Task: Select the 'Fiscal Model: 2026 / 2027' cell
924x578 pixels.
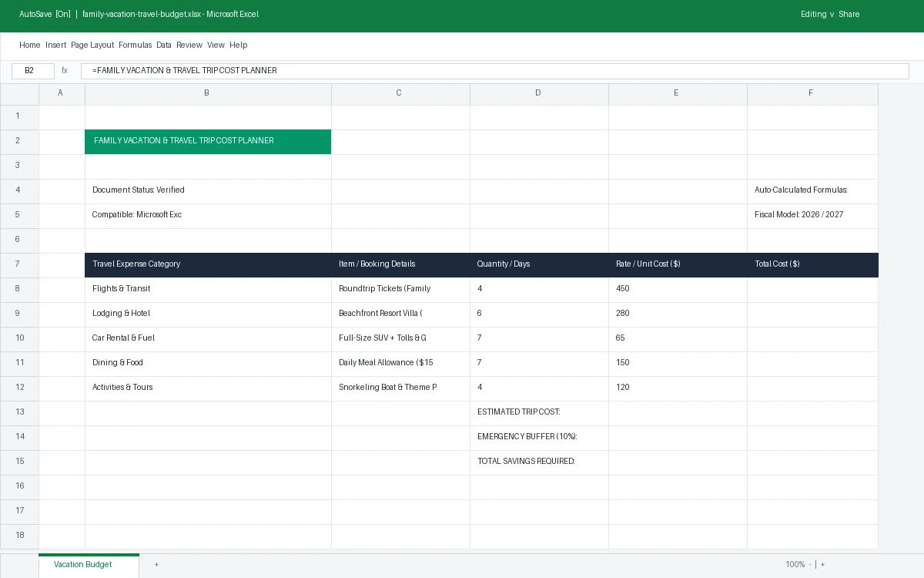Action: [x=812, y=216]
